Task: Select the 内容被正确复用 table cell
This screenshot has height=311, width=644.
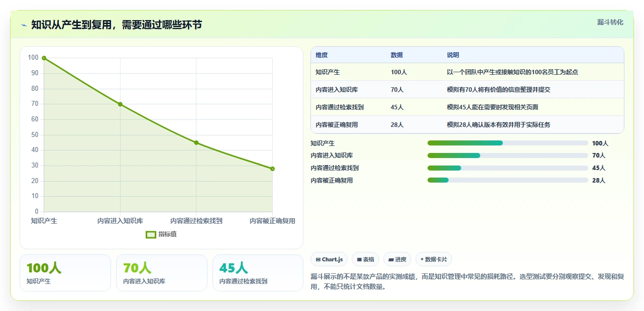Action: click(337, 125)
